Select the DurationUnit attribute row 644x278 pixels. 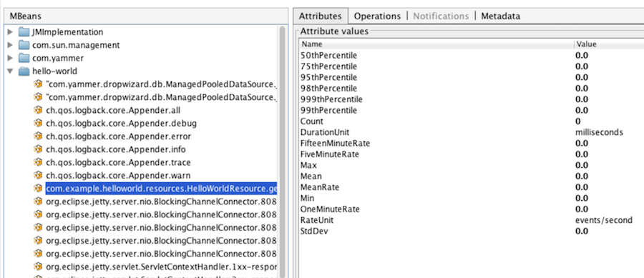471,132
